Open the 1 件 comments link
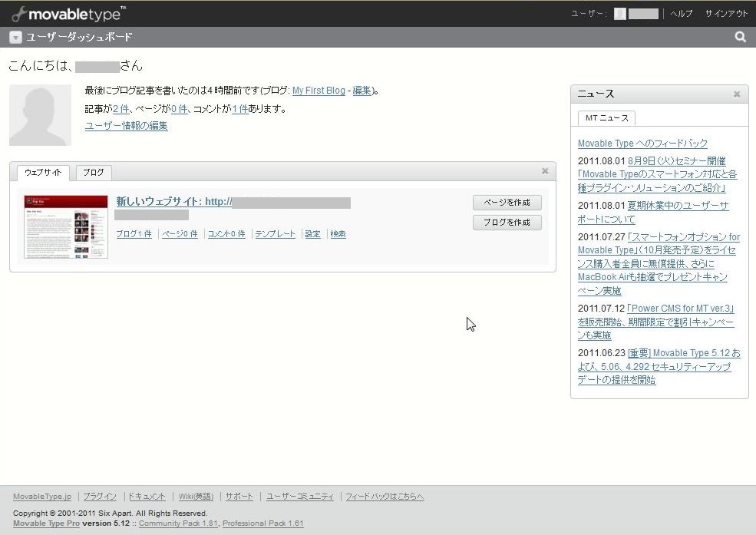The height and width of the screenshot is (535, 756). [x=239, y=109]
